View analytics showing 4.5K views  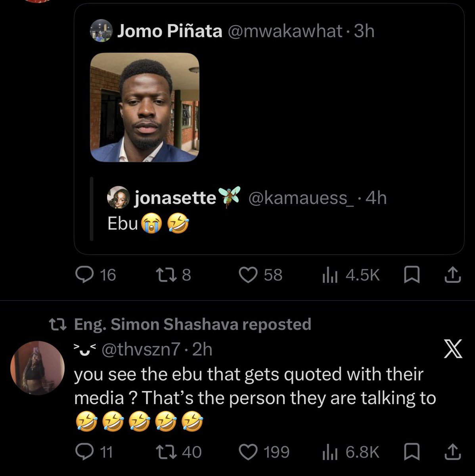pos(351,275)
